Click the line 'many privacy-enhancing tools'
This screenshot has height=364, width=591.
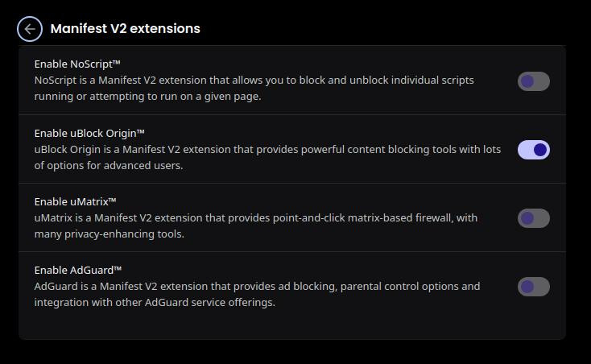pos(110,234)
